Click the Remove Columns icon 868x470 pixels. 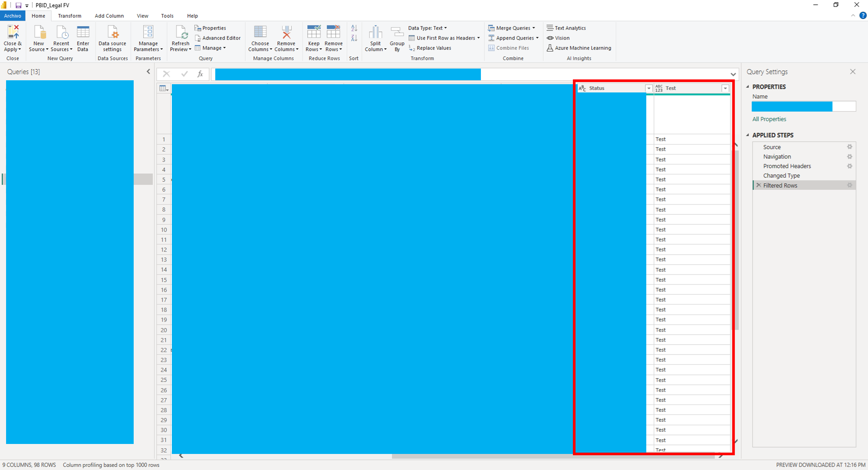(x=286, y=32)
